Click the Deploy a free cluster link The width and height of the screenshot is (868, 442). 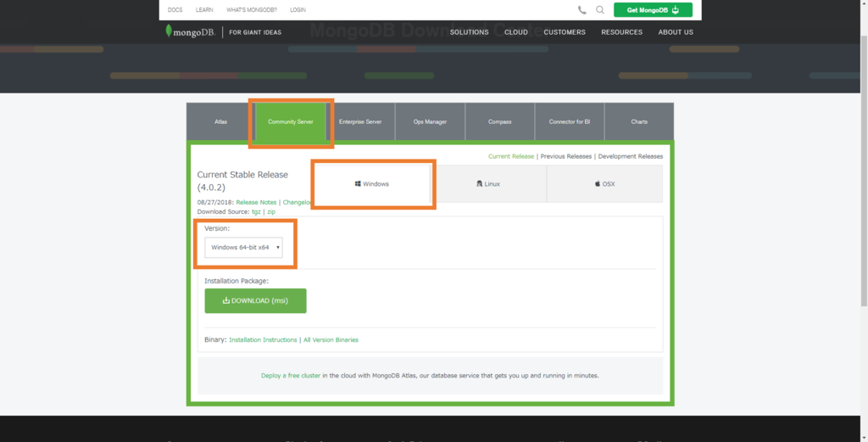pos(291,376)
